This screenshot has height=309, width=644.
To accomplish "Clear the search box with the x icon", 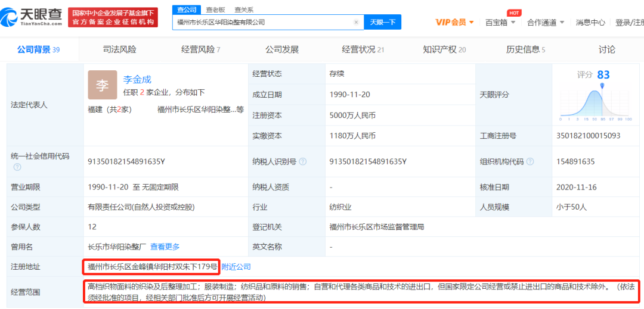I will pos(356,22).
